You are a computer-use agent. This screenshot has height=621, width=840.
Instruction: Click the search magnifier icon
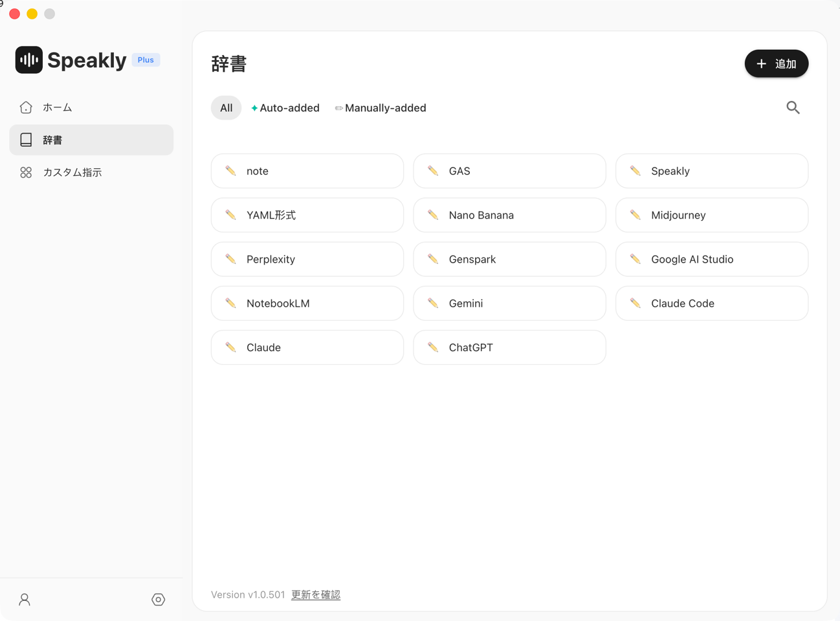793,108
